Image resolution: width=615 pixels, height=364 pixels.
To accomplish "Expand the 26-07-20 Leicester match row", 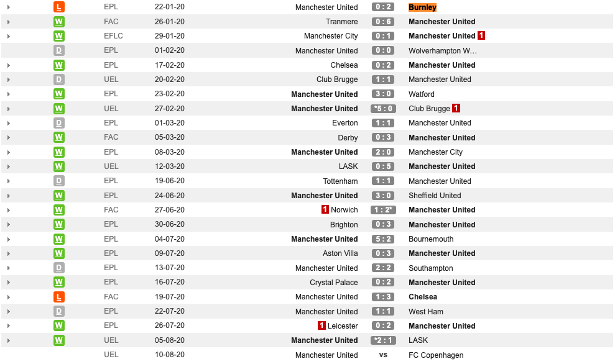I will [8, 325].
